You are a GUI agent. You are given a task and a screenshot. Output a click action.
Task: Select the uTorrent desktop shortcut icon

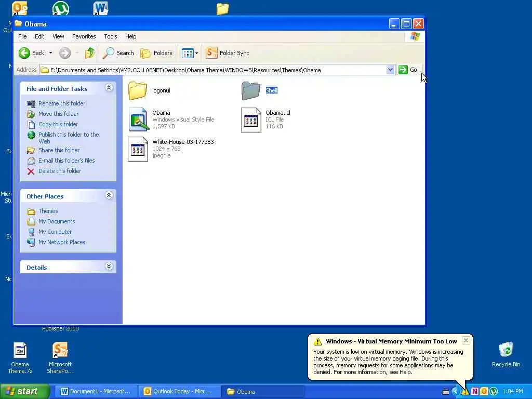click(x=61, y=8)
